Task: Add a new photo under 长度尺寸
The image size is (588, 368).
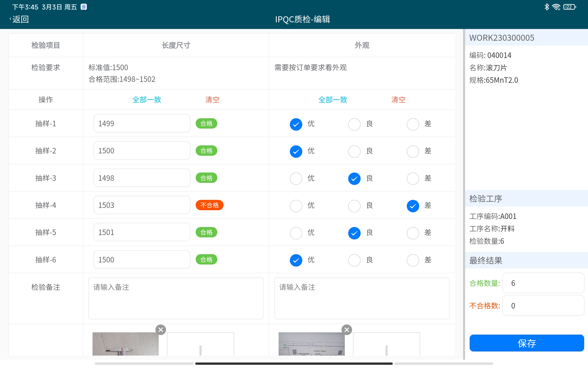Action: (201, 344)
